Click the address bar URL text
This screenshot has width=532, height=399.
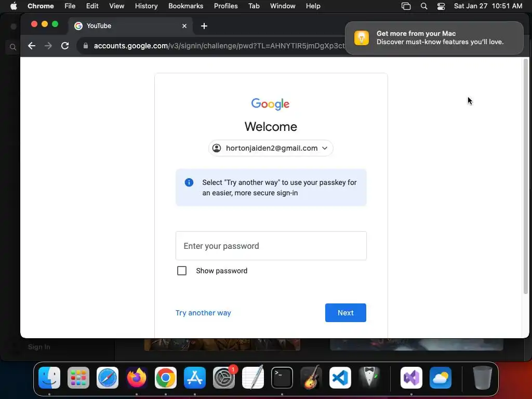(x=219, y=46)
